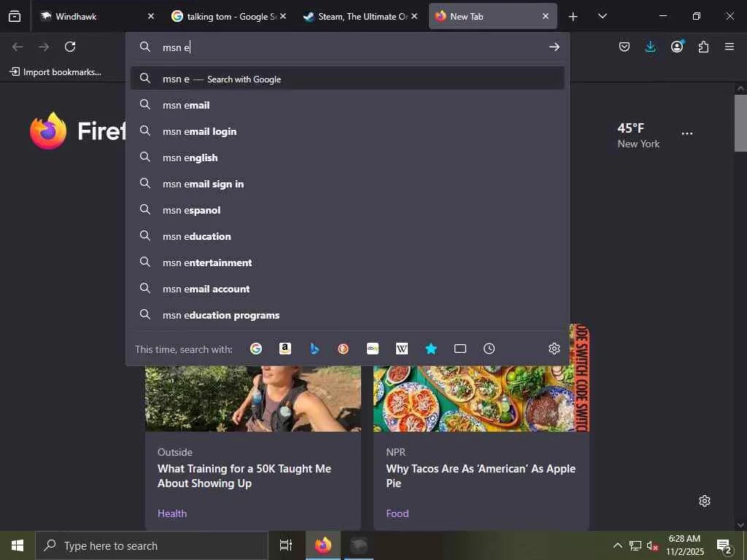Select the 'msn education' suggestion

[347, 236]
